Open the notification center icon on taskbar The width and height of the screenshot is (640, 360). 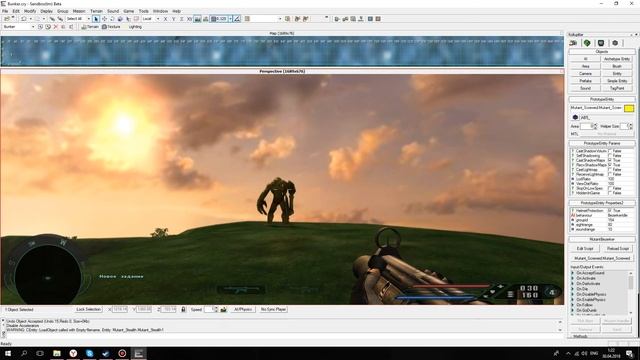(x=630, y=353)
